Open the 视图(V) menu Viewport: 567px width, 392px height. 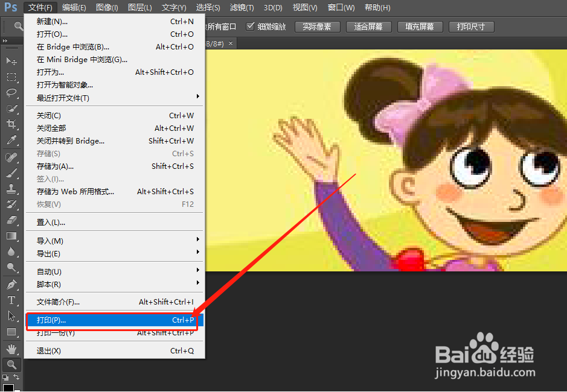pyautogui.click(x=305, y=7)
